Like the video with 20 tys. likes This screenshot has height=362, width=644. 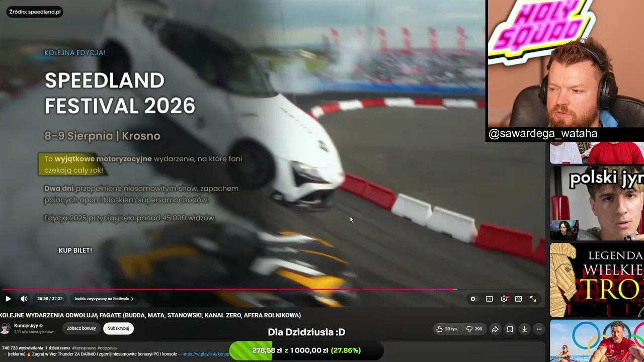click(x=447, y=329)
